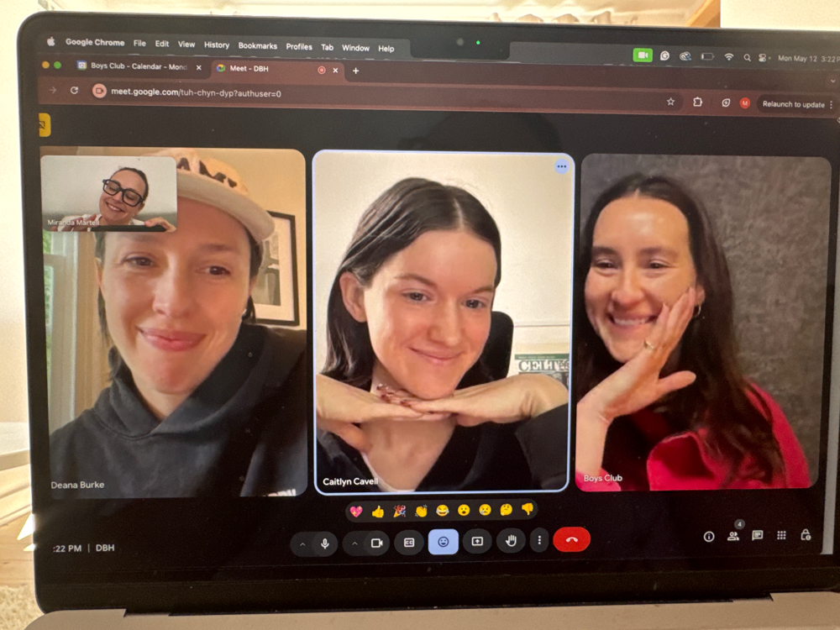Screen dimensions: 840x630
Task: Open the Google Chrome menu
Action: point(95,42)
